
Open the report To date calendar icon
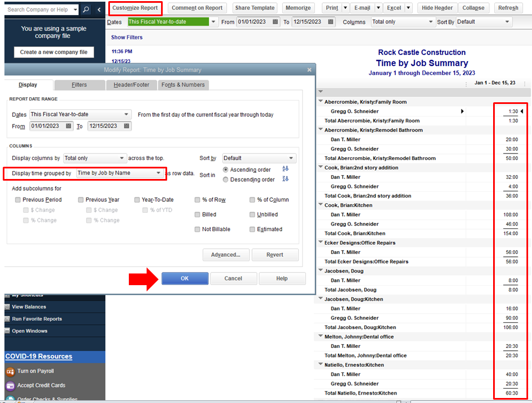tap(330, 22)
